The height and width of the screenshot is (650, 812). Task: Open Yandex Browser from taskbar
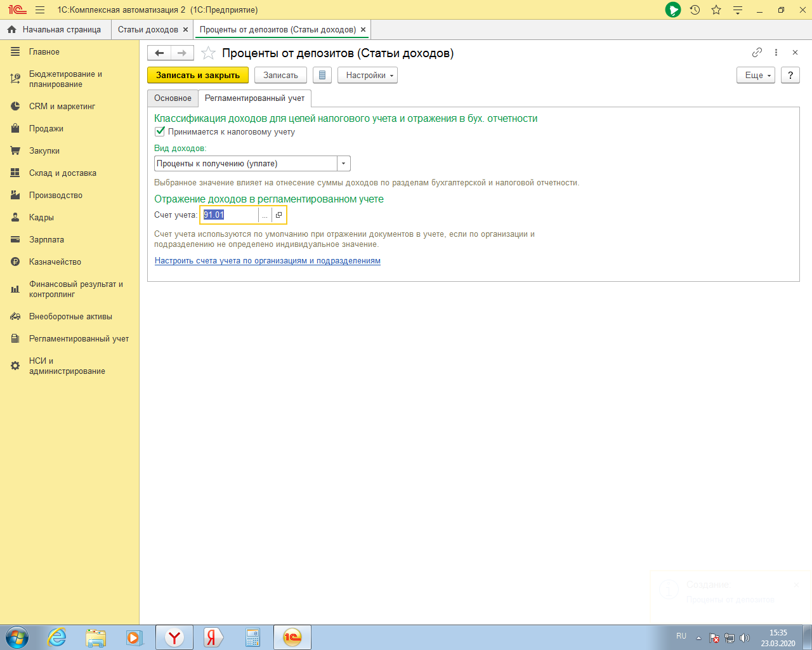pyautogui.click(x=174, y=637)
